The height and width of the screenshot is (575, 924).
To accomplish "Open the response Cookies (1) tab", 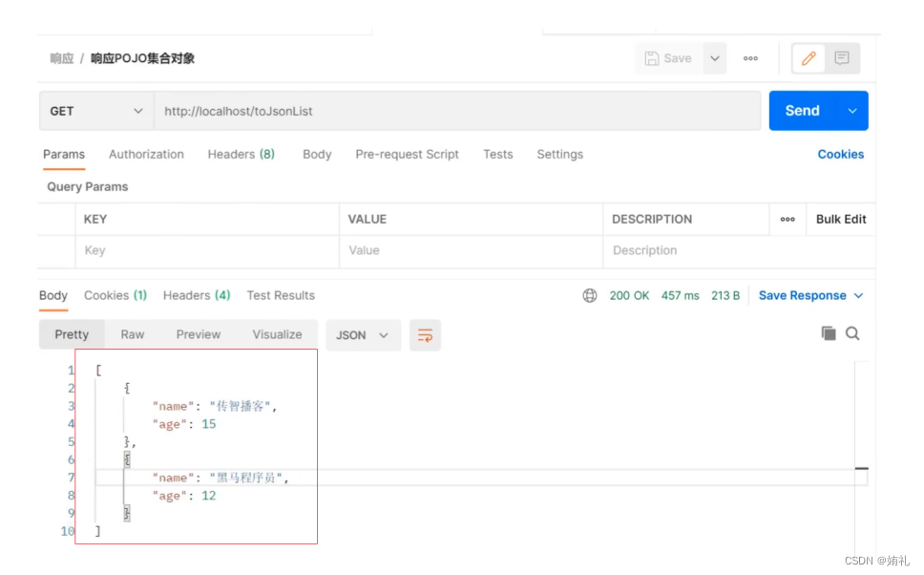I will tap(115, 295).
